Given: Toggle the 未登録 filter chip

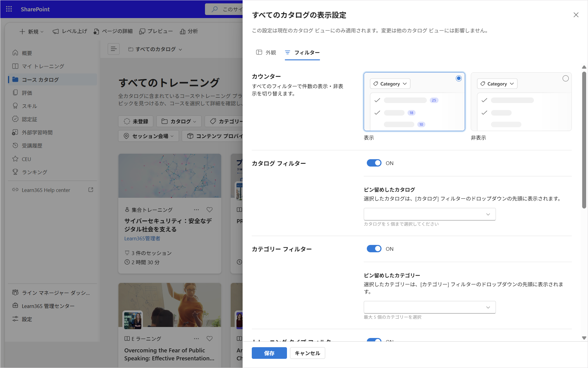Looking at the screenshot, I should pyautogui.click(x=136, y=121).
